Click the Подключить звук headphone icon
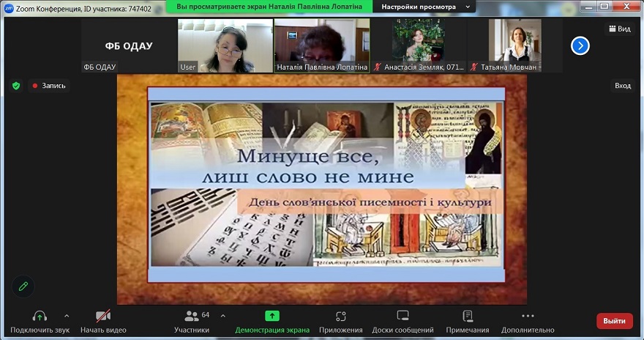 point(40,316)
